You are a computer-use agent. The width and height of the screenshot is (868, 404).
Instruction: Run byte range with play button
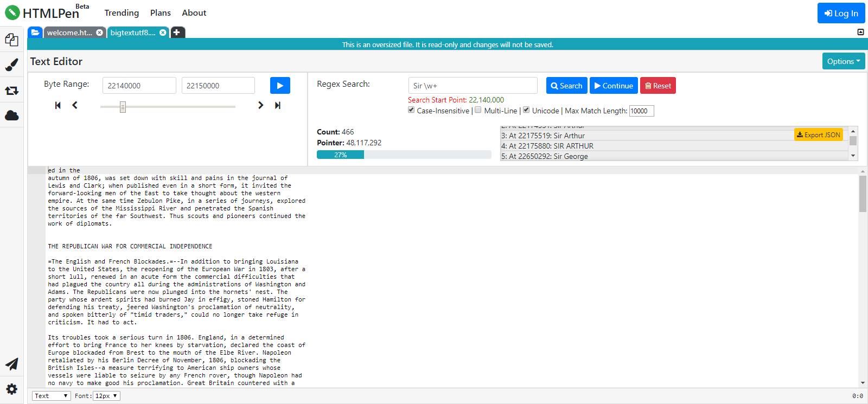pyautogui.click(x=280, y=85)
